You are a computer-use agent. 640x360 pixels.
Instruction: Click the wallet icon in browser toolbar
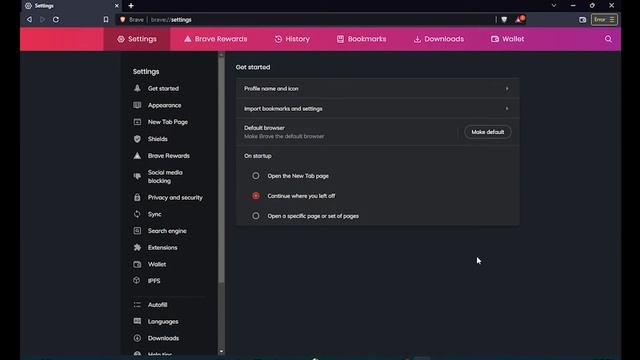(x=582, y=20)
